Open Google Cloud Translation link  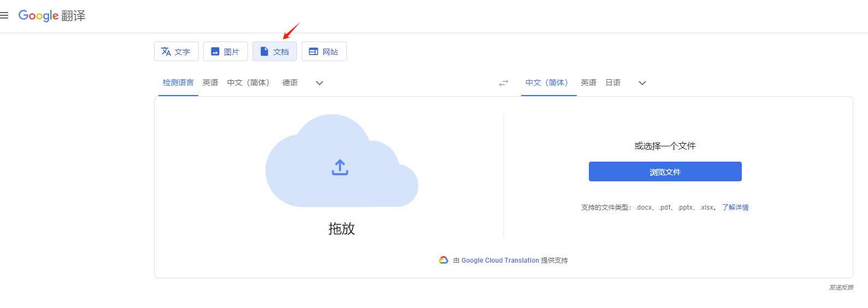coord(500,260)
